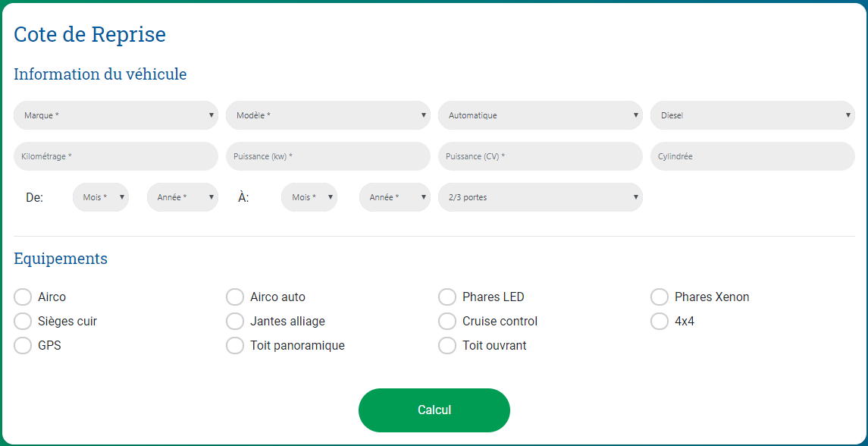Enable the Sièges cuir option
868x446 pixels.
pyautogui.click(x=23, y=322)
